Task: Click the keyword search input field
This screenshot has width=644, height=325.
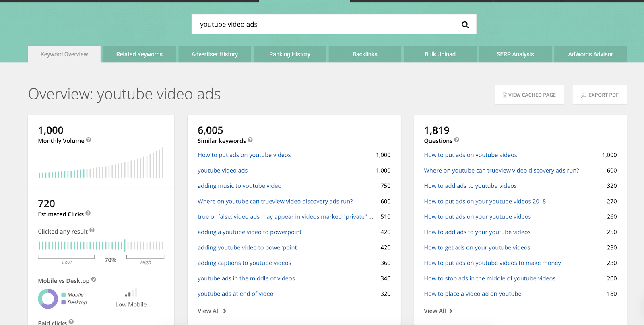Action: point(334,25)
